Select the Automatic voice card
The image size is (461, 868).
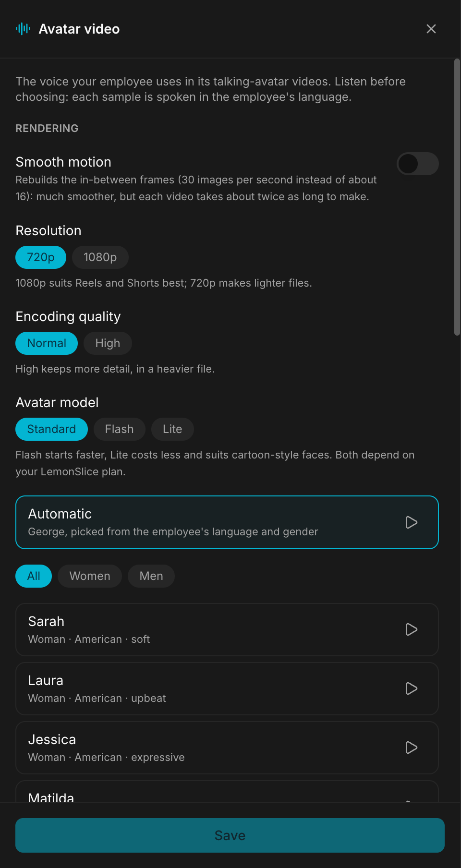(227, 522)
